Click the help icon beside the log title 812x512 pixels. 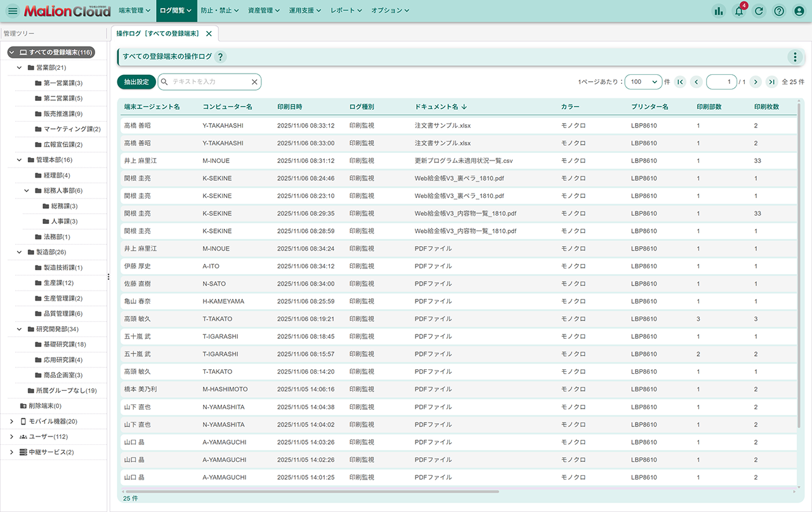point(220,57)
